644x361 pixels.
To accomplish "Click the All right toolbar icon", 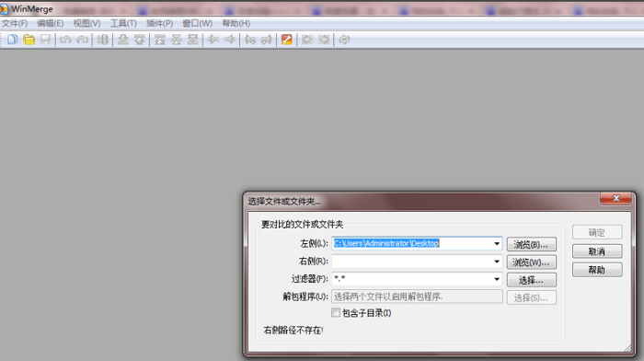I will [307, 40].
